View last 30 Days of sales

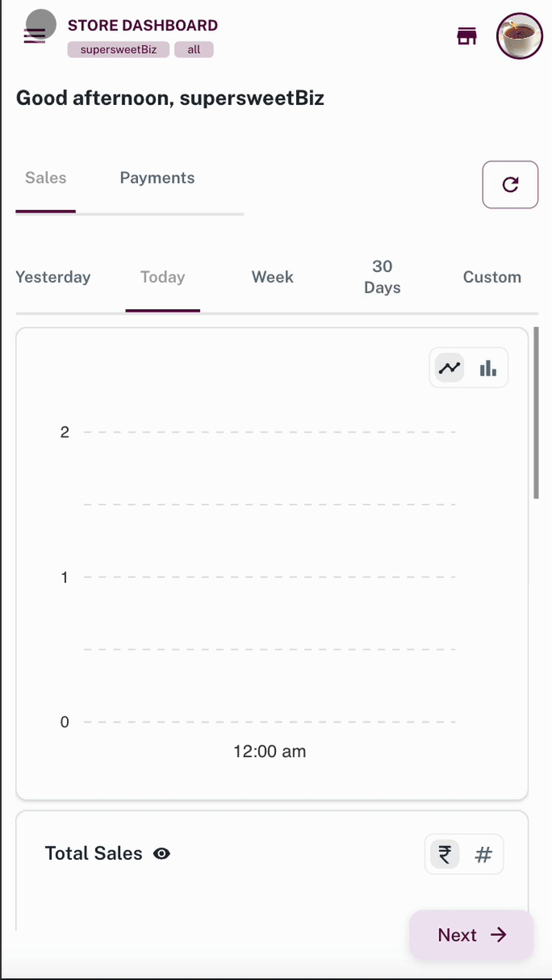click(x=382, y=277)
